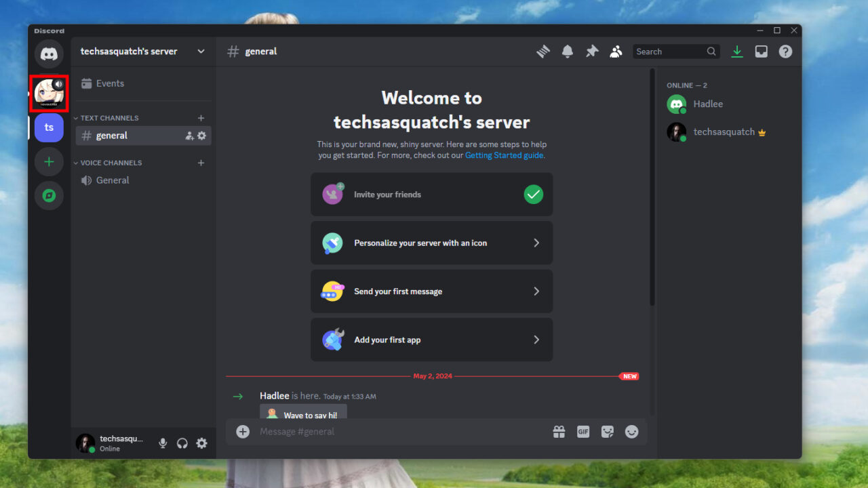The height and width of the screenshot is (488, 868).
Task: Open the Getting Started guide link
Action: (503, 155)
